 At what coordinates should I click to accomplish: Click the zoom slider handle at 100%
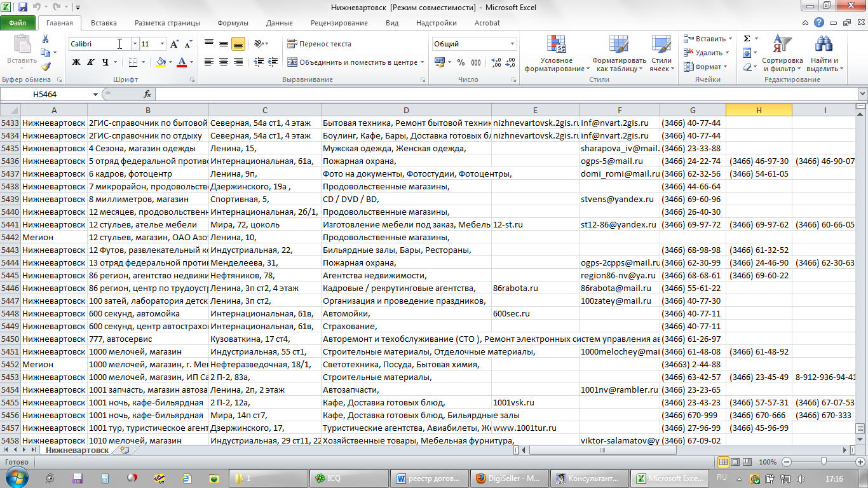(x=824, y=462)
